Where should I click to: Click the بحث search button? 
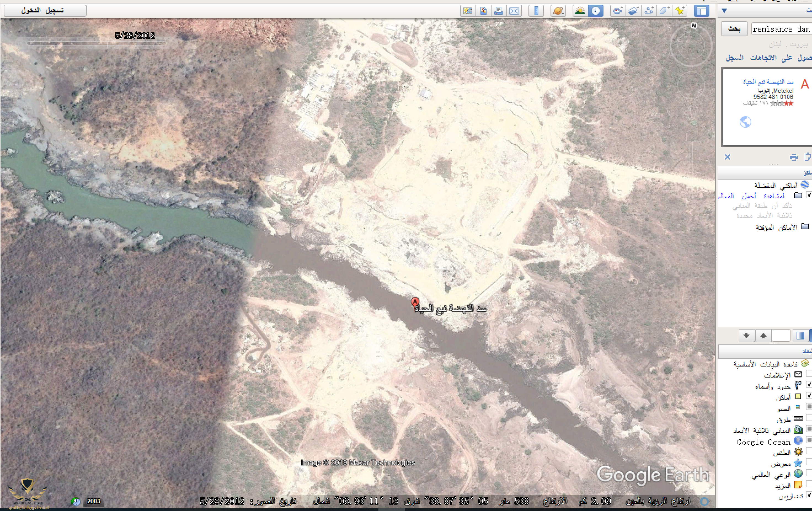734,29
